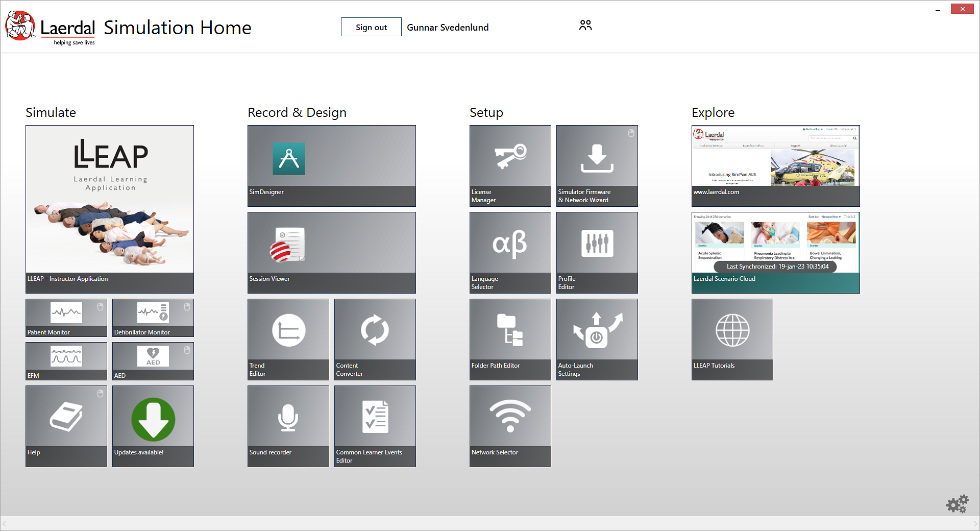Launch the Session Viewer

point(331,252)
